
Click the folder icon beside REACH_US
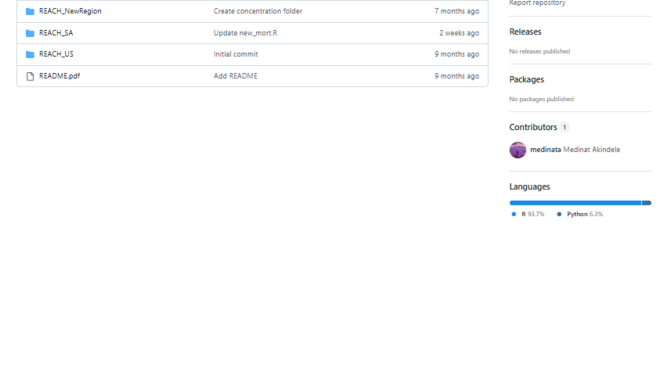(x=30, y=54)
